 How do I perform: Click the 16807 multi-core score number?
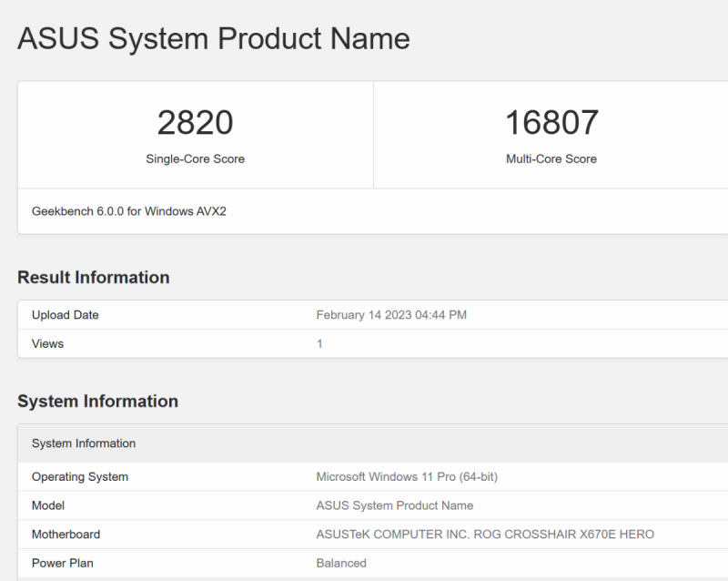551,122
